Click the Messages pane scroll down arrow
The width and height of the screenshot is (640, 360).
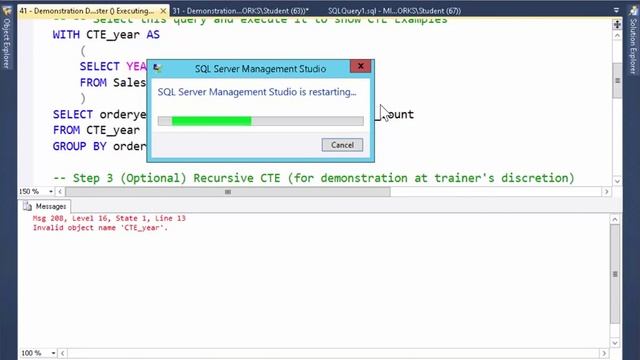[x=615, y=343]
